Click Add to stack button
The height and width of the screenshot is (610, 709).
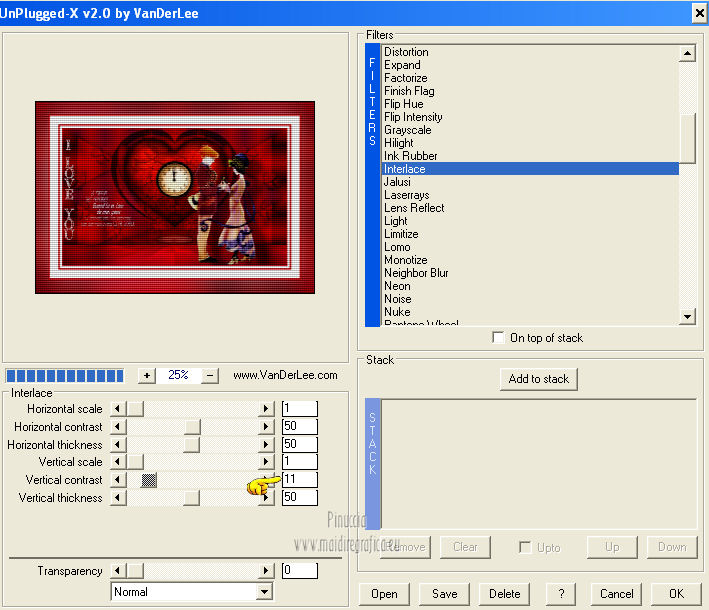(x=539, y=379)
